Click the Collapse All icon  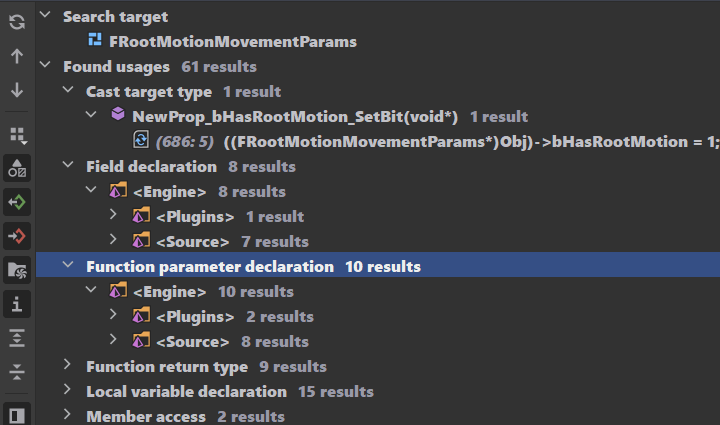pyautogui.click(x=17, y=371)
